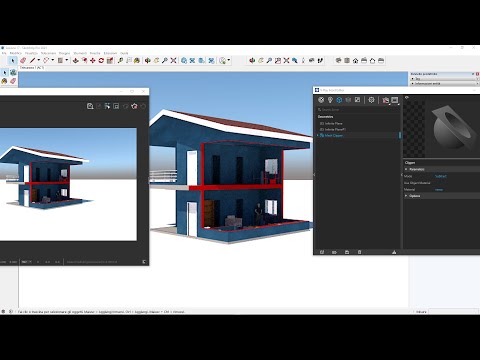Screen dimensions: 480x360
Task: Collapse the Parameters section in Clipper panel
Action: click(406, 169)
